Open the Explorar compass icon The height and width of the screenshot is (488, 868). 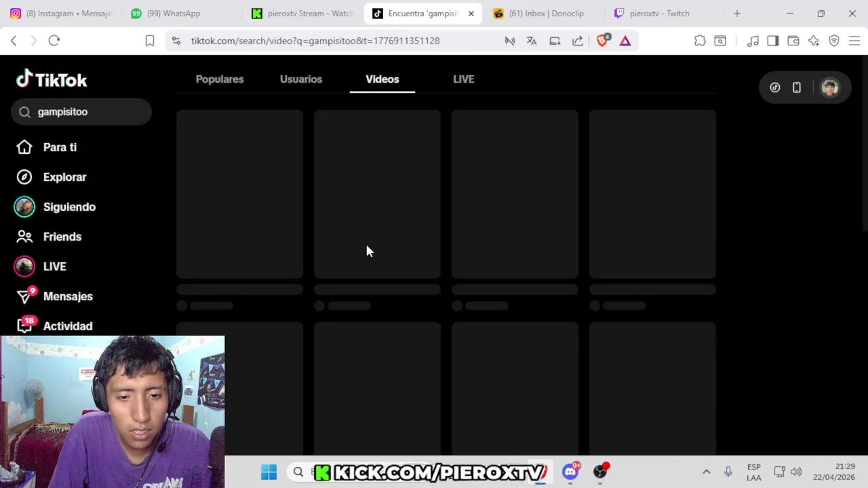click(24, 177)
